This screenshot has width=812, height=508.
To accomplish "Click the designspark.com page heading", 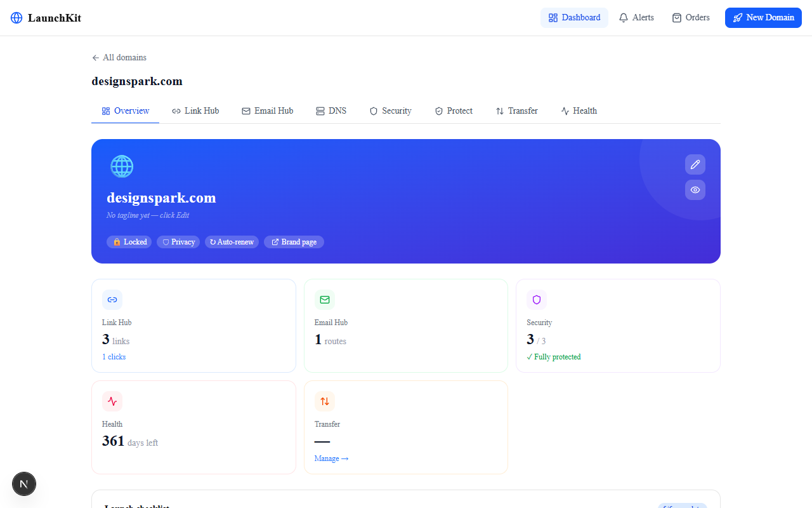I will tap(137, 81).
